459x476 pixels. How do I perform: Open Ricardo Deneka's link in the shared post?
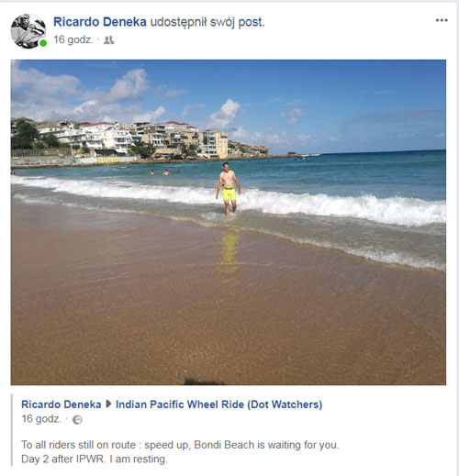[62, 404]
